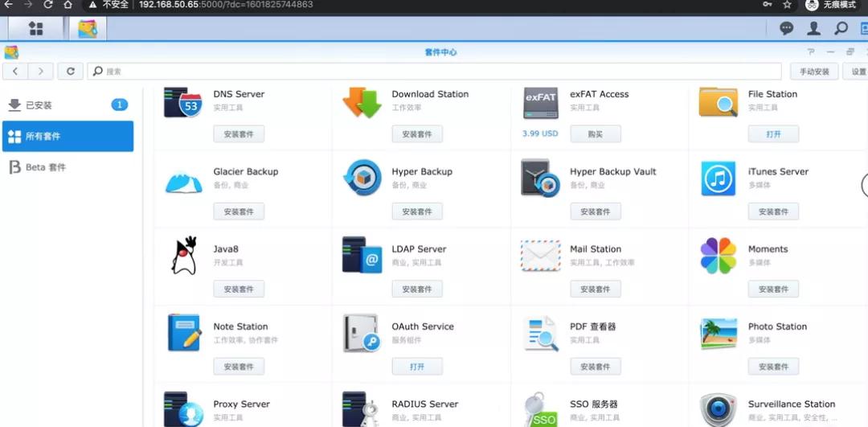
Task: Click the Surveillance Station title text
Action: click(x=792, y=404)
